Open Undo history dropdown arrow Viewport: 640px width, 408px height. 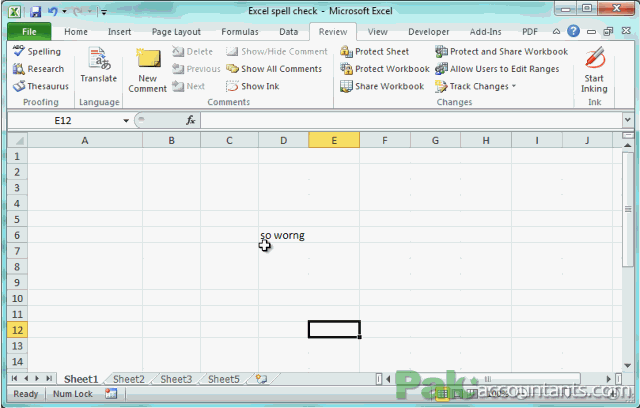(x=64, y=11)
